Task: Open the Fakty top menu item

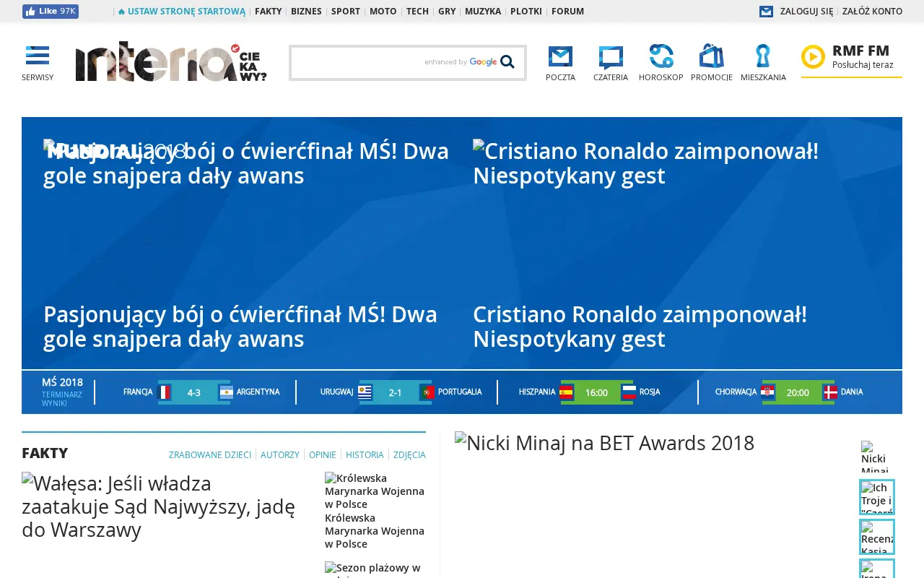Action: pos(268,12)
